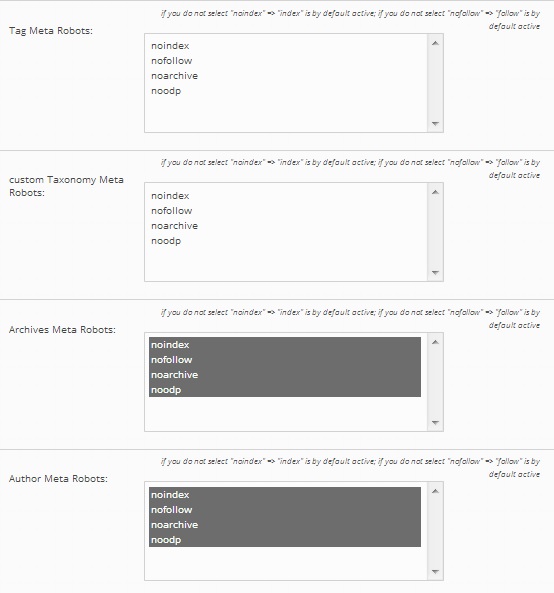
Task: Select noodp in custom Taxonomy Meta Robots list
Action: 285,241
